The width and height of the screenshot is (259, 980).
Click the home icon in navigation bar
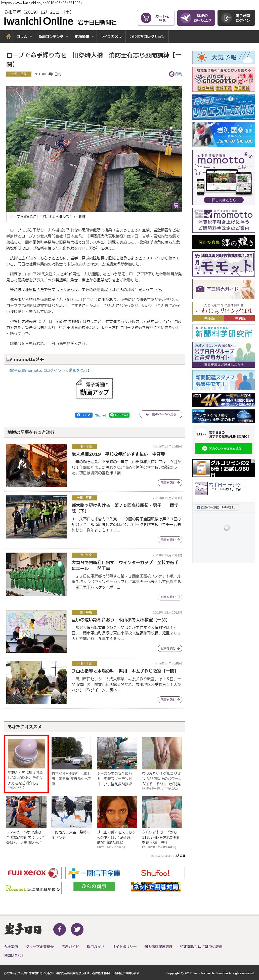pos(8,37)
